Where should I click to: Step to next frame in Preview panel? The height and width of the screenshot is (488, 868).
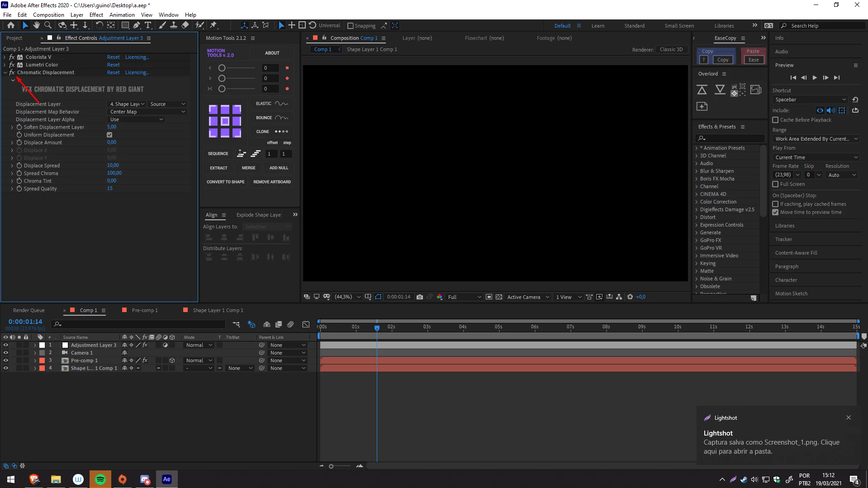click(x=825, y=78)
